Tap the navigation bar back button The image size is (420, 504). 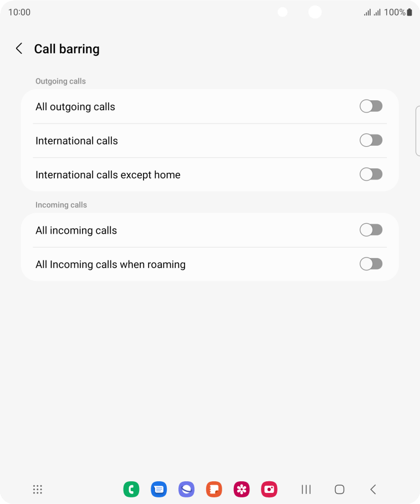click(x=373, y=490)
